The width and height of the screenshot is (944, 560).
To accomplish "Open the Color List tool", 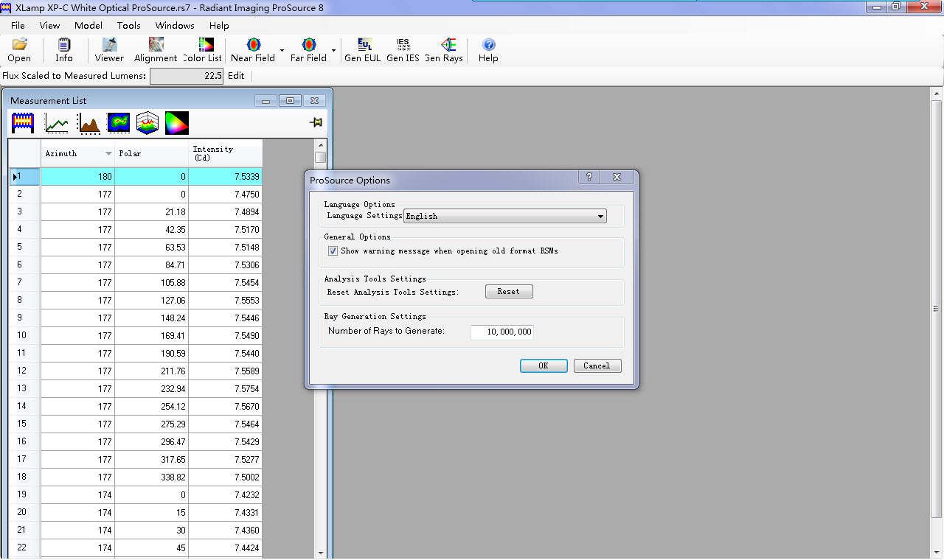I will (203, 50).
